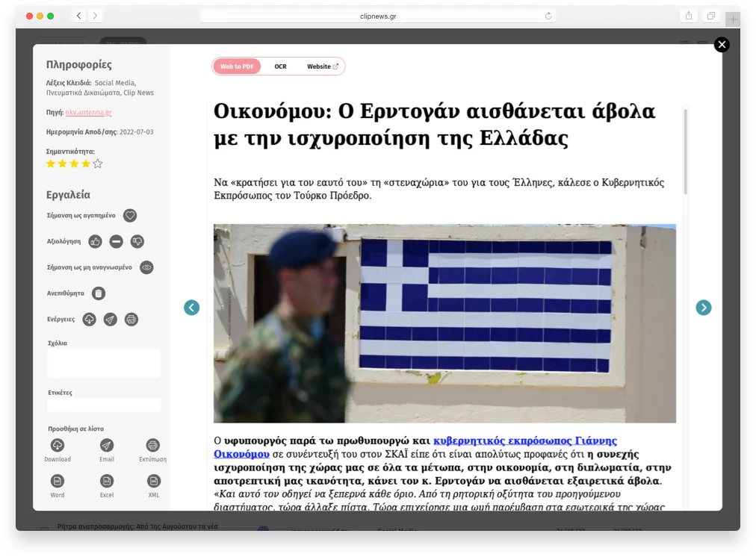Set importance to four stars
The width and height of the screenshot is (756, 557).
[x=86, y=164]
